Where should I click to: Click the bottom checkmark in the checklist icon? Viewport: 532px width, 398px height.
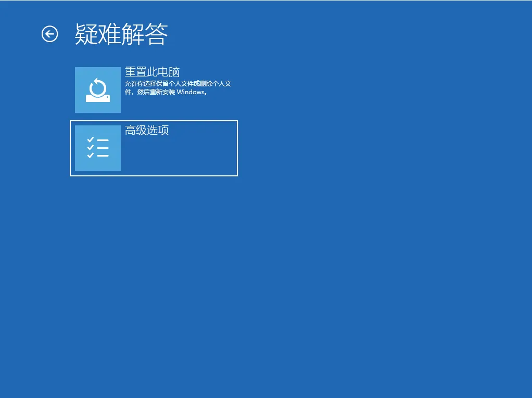point(90,155)
